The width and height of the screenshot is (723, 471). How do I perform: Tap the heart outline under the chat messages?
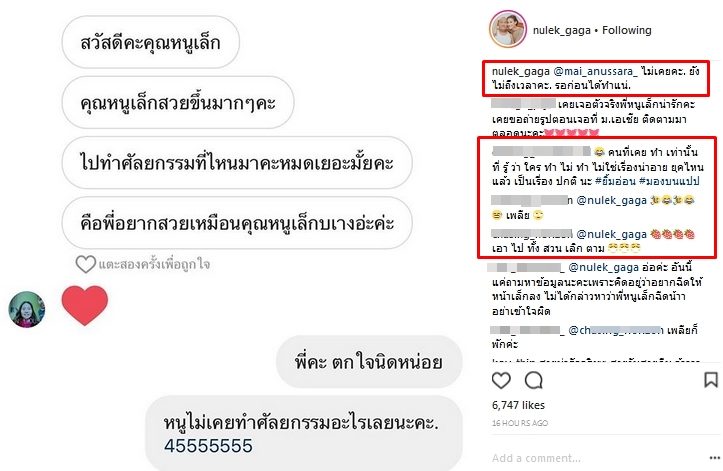pos(85,264)
